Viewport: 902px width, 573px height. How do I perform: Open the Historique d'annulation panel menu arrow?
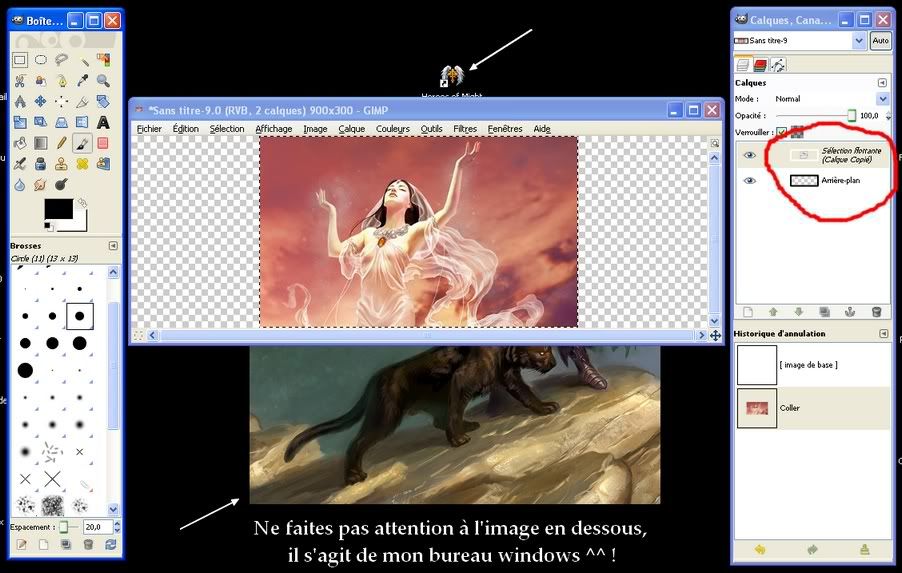point(884,334)
